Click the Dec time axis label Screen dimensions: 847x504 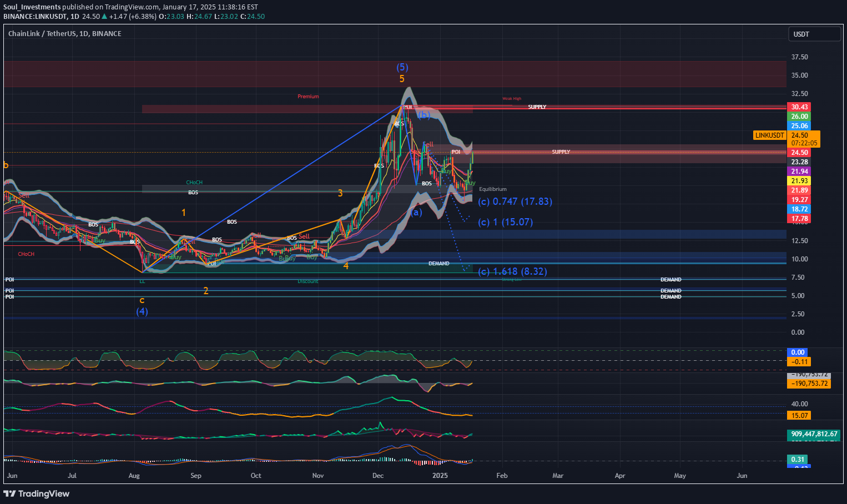(378, 476)
